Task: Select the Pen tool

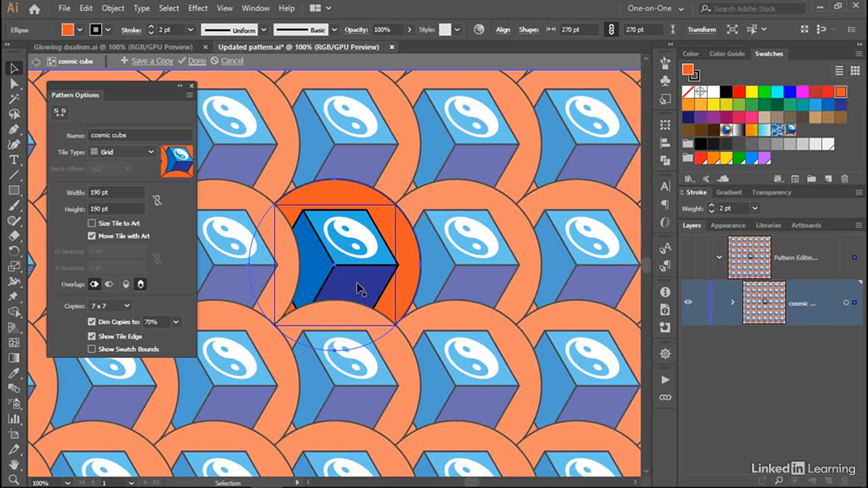Action: pos(14,129)
